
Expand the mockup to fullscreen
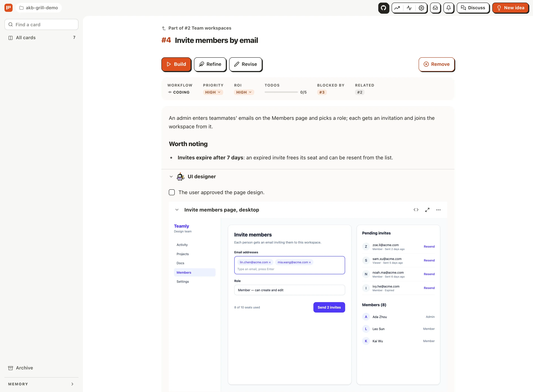point(427,210)
